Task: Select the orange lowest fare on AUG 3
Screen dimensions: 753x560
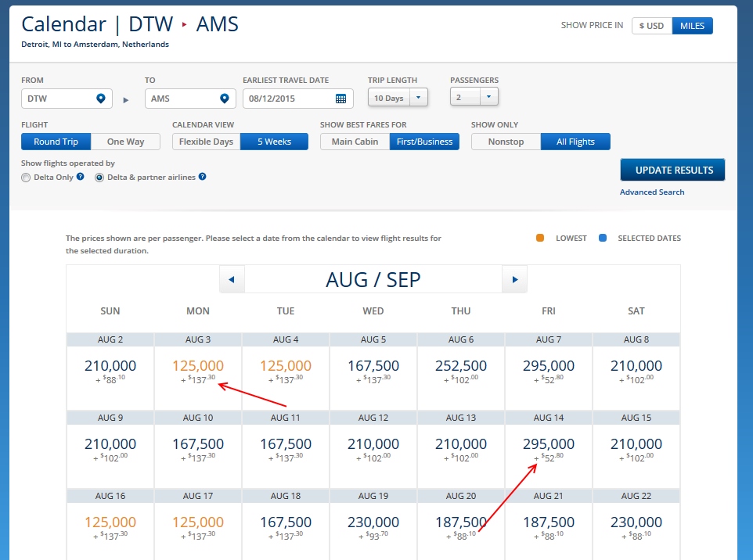Action: click(197, 365)
